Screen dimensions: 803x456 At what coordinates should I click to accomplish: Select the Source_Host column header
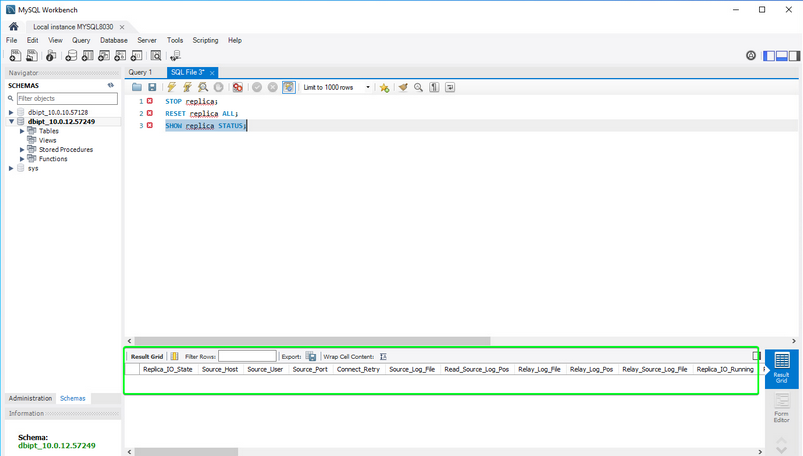220,369
